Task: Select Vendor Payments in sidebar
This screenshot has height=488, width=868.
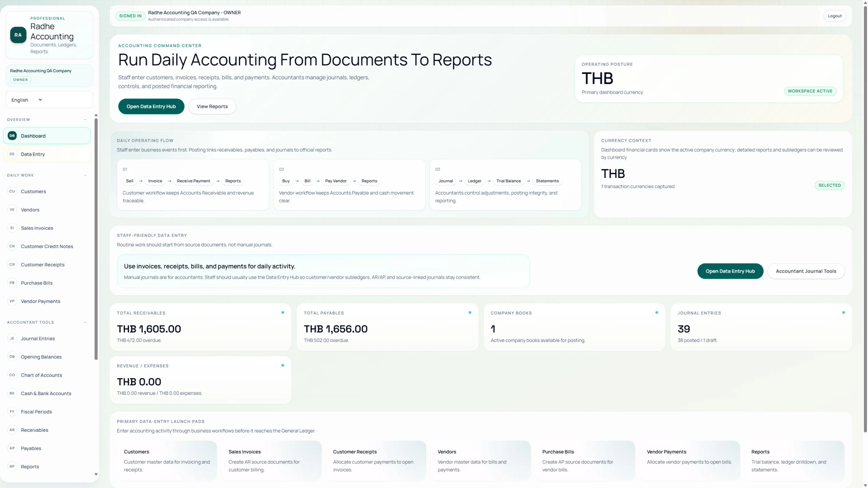Action: pos(47,301)
